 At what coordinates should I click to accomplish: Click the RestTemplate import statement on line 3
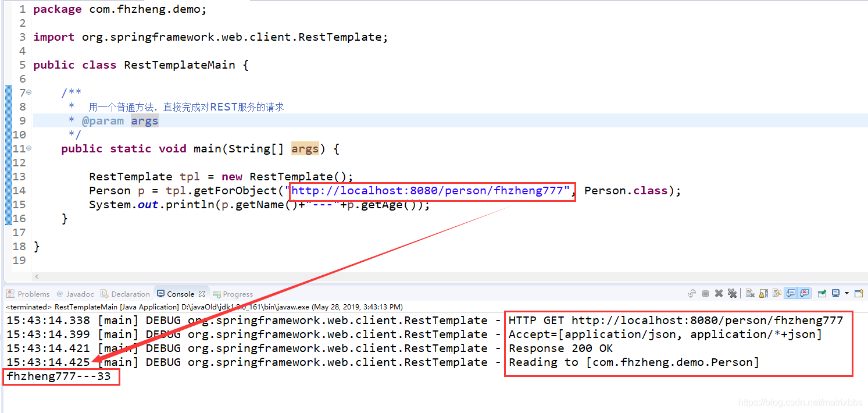coord(210,37)
